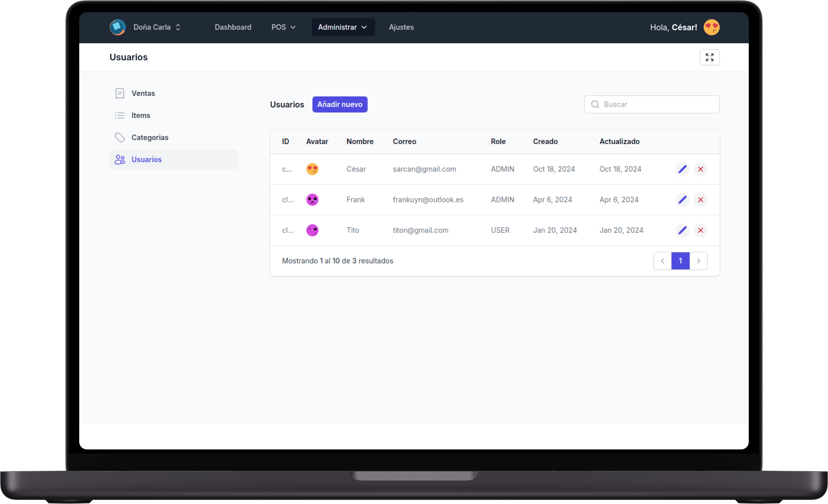
Task: Open the user avatar in top bar
Action: (711, 27)
